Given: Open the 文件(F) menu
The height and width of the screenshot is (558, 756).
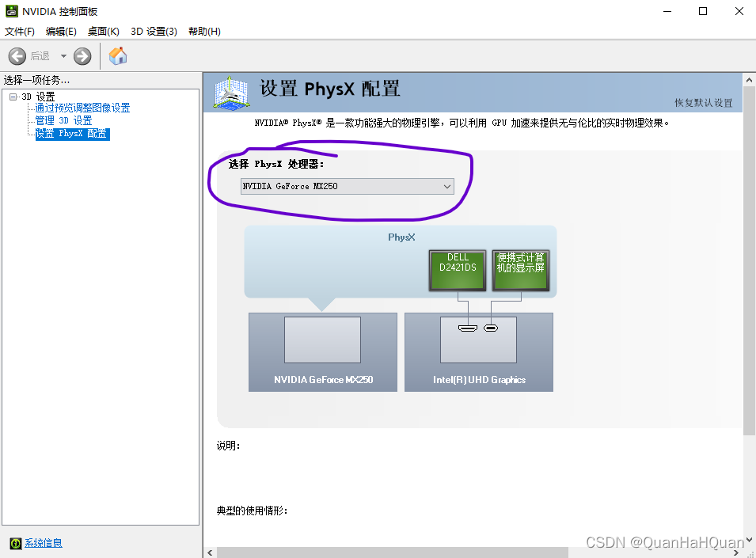Looking at the screenshot, I should (x=20, y=32).
